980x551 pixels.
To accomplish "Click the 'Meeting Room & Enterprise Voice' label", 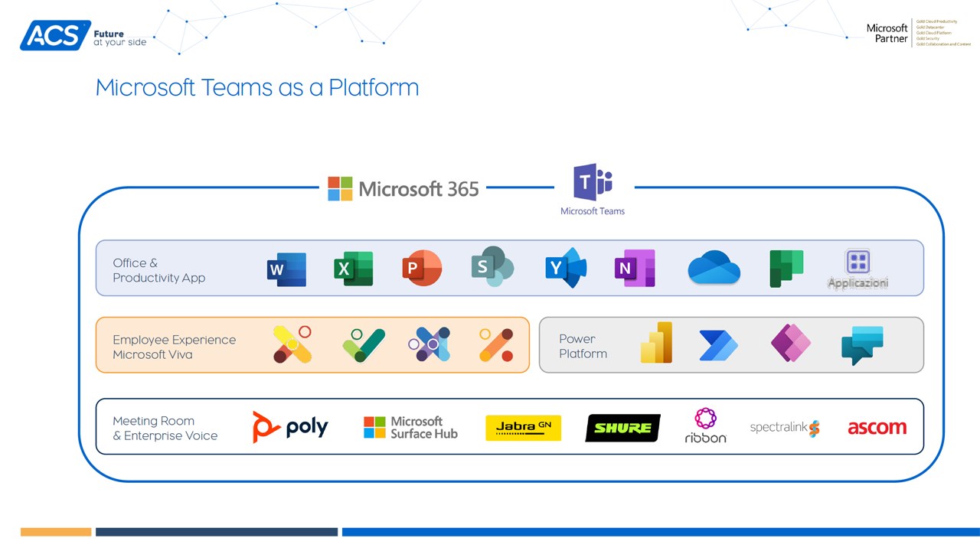I will [x=165, y=428].
